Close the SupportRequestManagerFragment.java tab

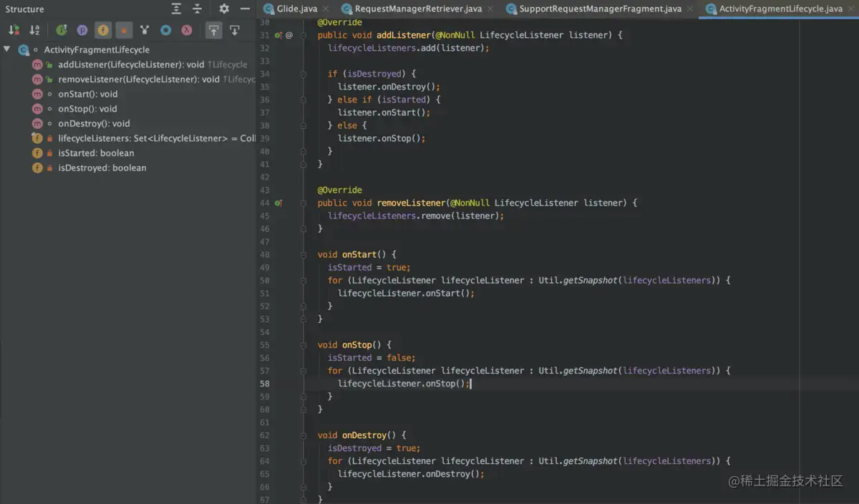tap(689, 9)
